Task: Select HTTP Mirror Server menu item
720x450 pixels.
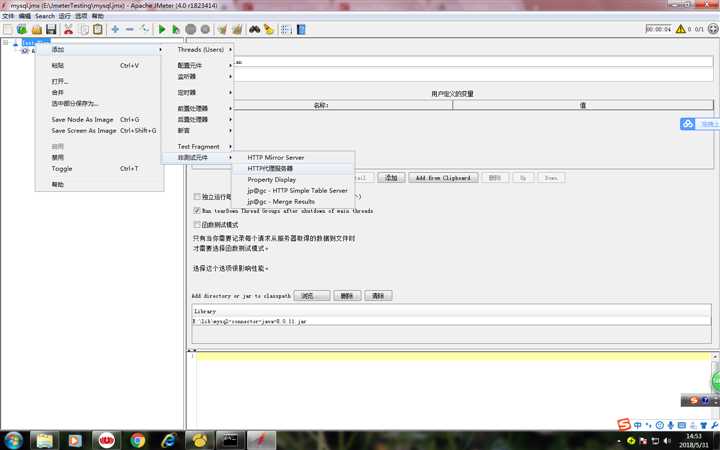Action: pos(293,158)
